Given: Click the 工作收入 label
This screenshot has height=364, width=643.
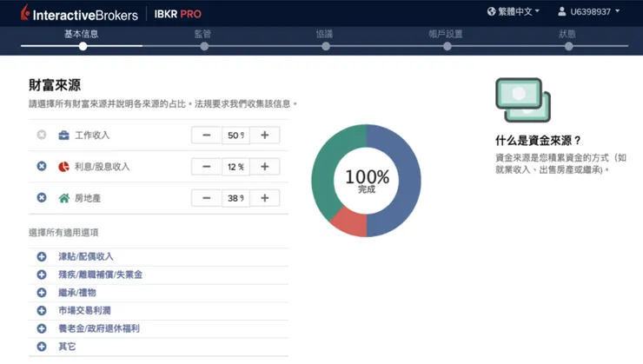Looking at the screenshot, I should tap(92, 136).
